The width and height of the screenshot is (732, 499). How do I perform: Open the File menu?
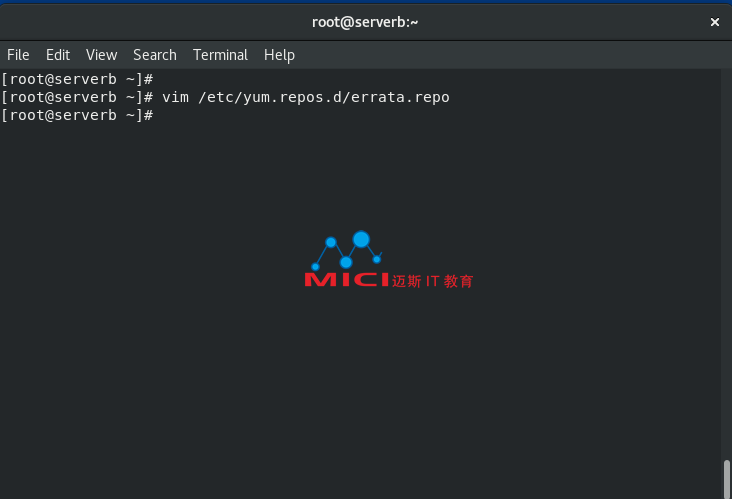tap(18, 55)
